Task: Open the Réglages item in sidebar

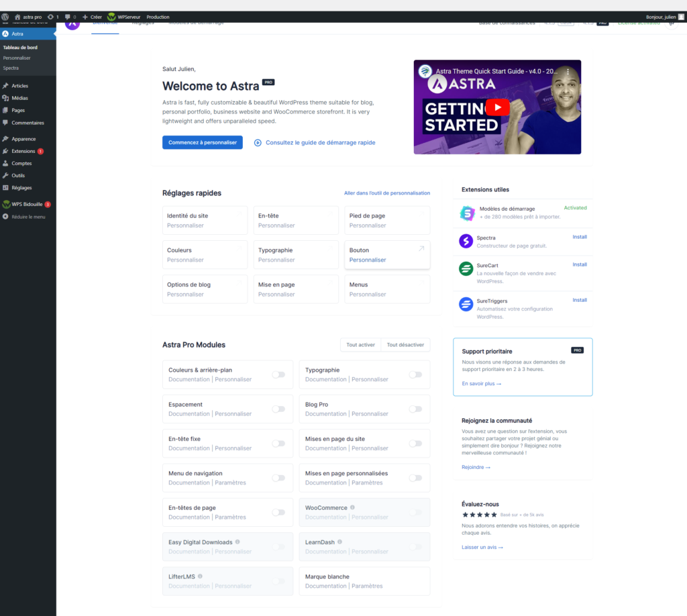Action: (21, 188)
